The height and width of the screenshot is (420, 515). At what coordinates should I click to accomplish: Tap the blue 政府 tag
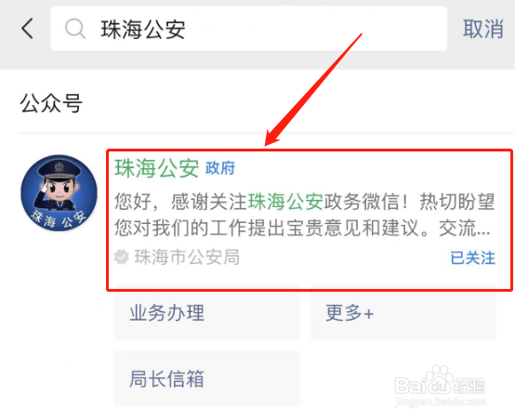point(220,168)
